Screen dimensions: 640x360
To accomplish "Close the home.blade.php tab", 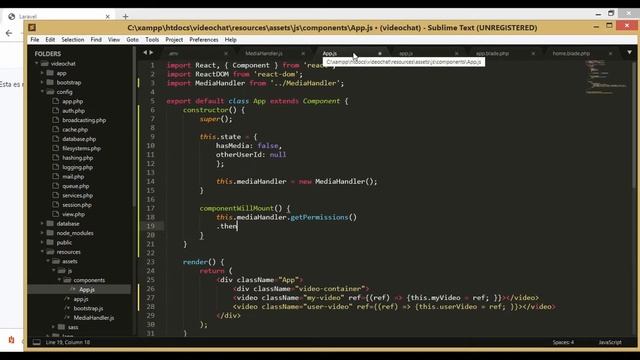I will [x=610, y=53].
